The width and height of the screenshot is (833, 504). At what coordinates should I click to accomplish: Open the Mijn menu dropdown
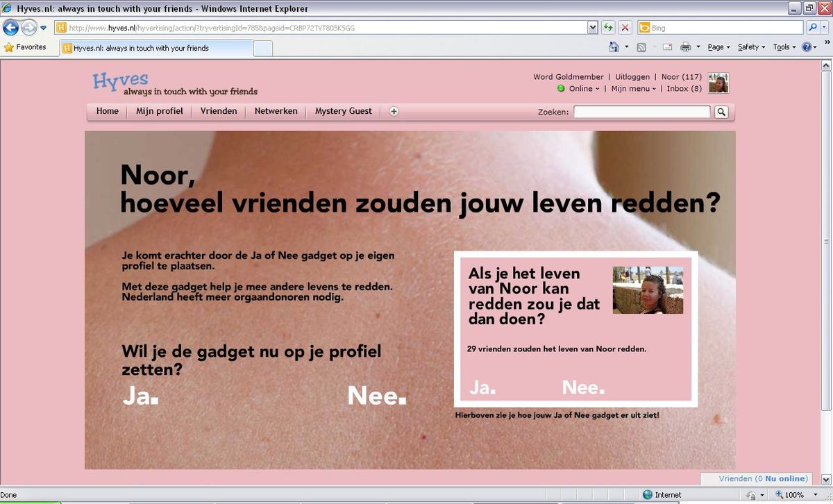(x=633, y=89)
